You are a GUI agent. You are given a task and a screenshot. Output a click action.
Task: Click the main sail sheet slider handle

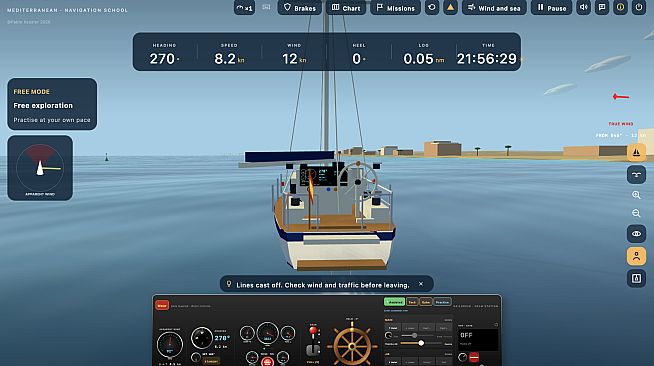pyautogui.click(x=415, y=335)
